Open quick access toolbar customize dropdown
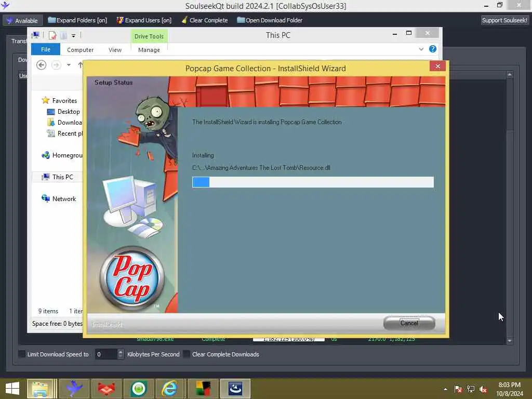 pos(73,35)
